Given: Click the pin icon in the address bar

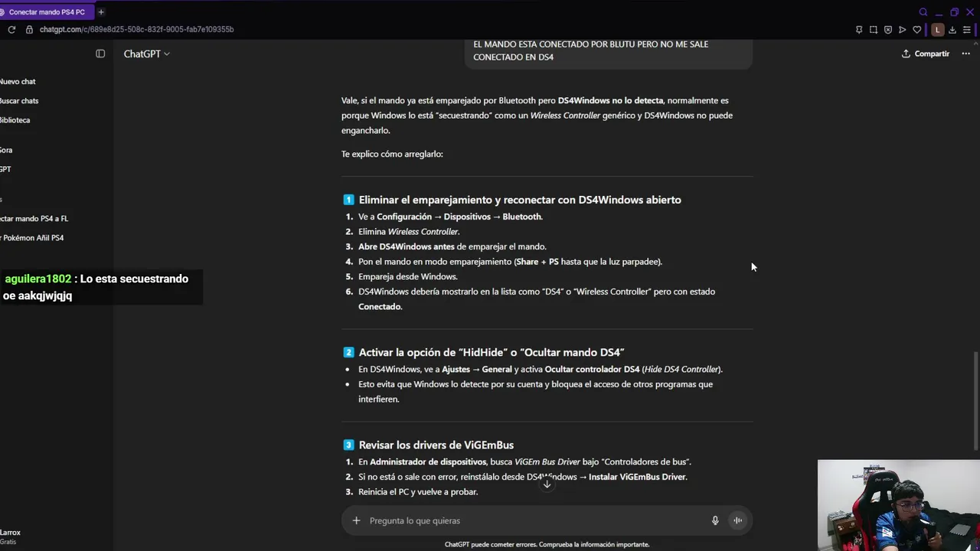Looking at the screenshot, I should (859, 30).
